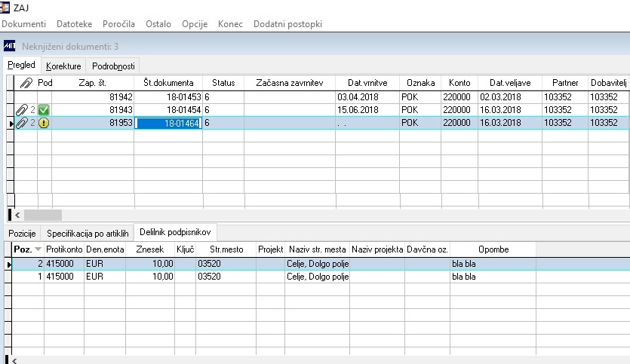Click the Pod column header
The width and height of the screenshot is (630, 364).
coord(45,83)
